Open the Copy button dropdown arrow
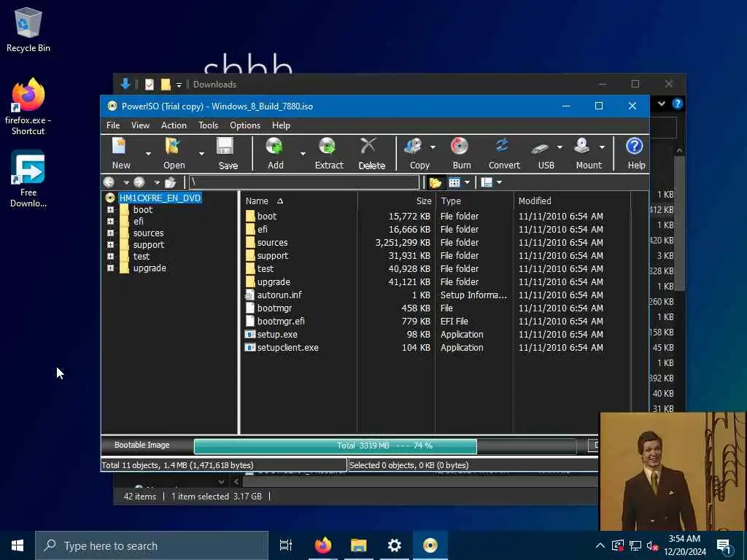This screenshot has height=560, width=747. coord(433,147)
